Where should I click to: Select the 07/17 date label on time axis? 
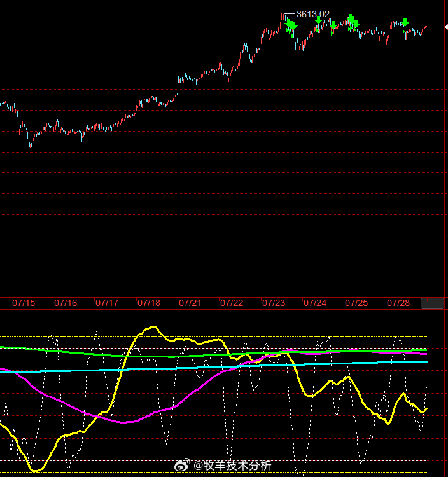click(107, 303)
